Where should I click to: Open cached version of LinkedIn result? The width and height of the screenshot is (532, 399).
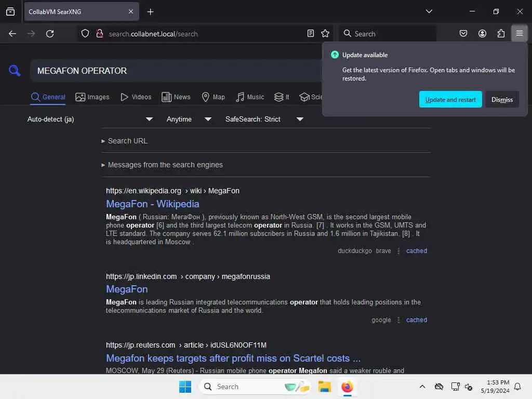tap(416, 320)
